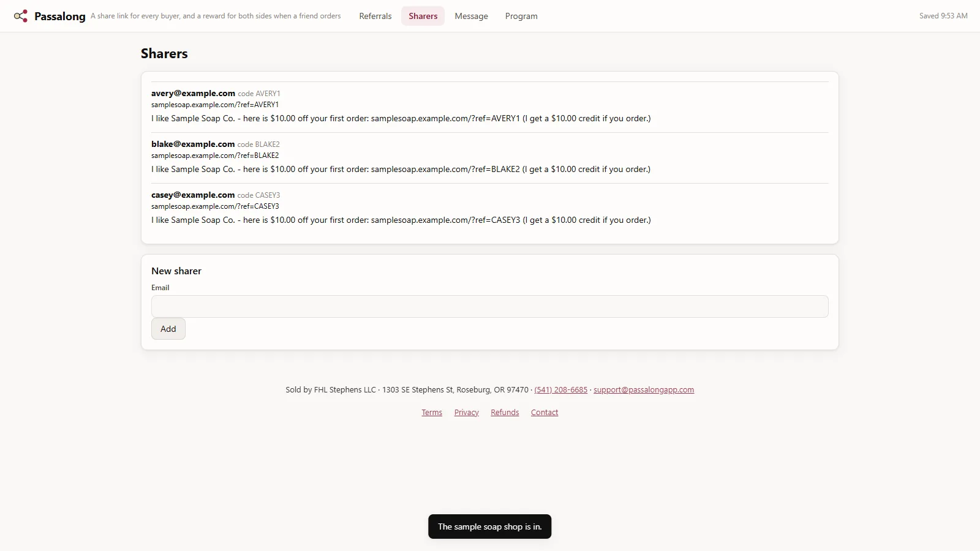Click the 'New sharer' heading
980x551 pixels.
pos(176,271)
